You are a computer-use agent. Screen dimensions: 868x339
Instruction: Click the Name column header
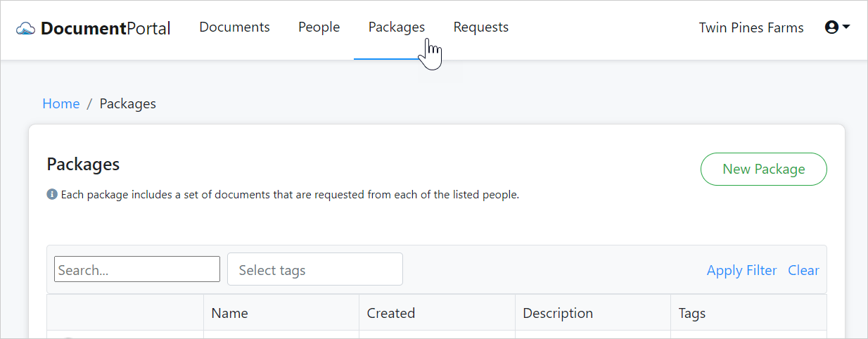[229, 313]
